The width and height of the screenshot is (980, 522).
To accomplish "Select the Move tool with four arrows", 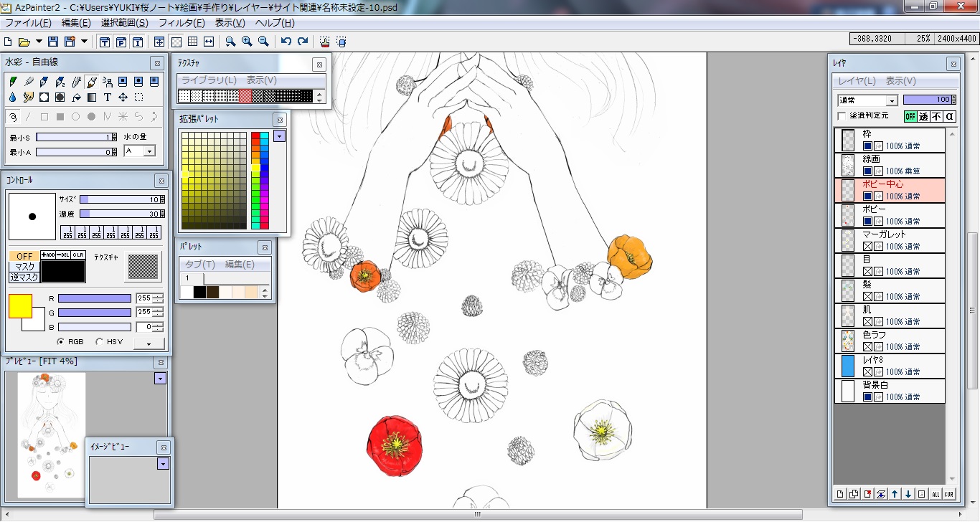I will pyautogui.click(x=123, y=97).
